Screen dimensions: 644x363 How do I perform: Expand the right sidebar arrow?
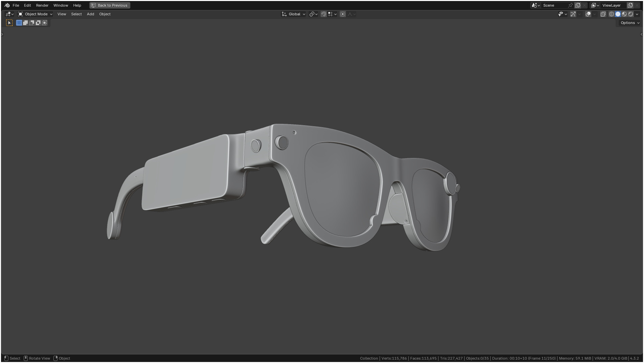tap(641, 34)
